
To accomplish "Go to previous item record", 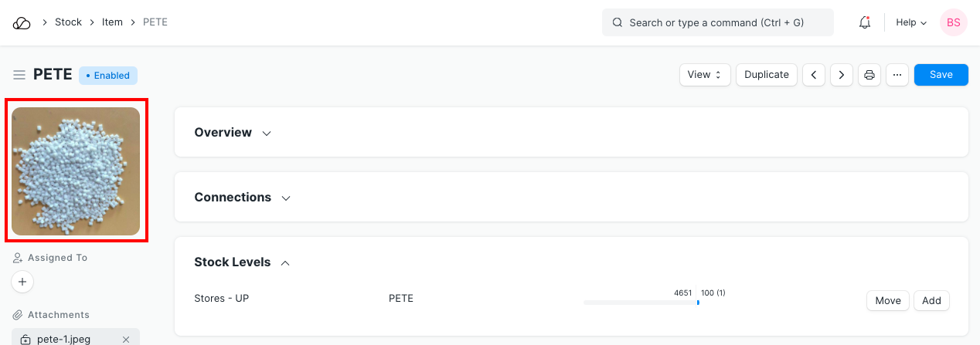I will pyautogui.click(x=814, y=75).
